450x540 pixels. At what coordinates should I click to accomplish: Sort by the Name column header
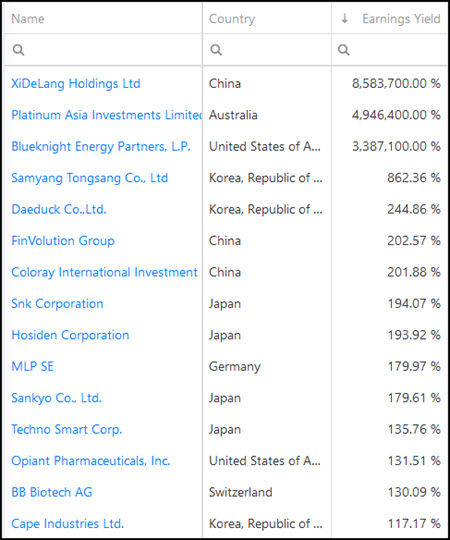point(28,19)
